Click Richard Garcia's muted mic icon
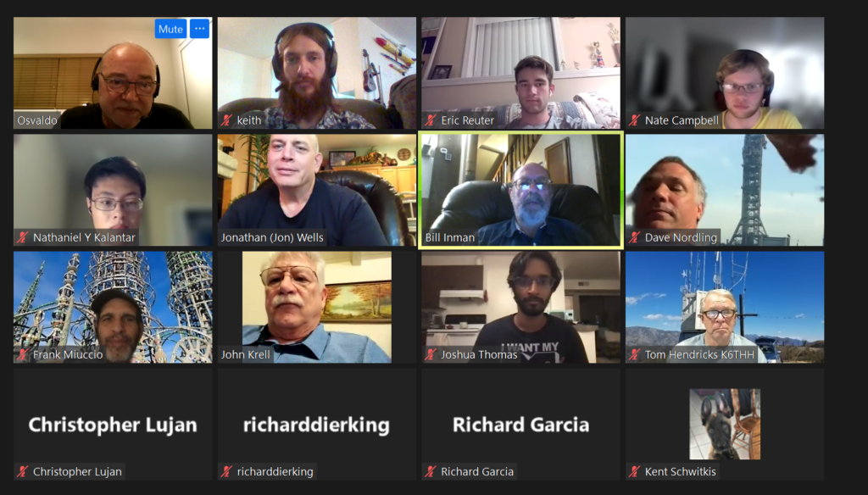 (431, 472)
